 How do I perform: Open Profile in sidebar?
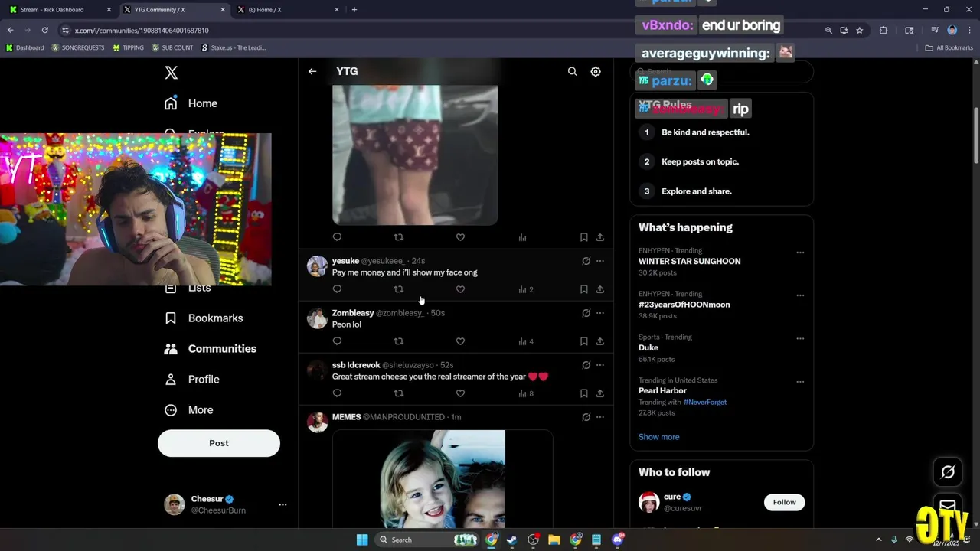point(193,380)
